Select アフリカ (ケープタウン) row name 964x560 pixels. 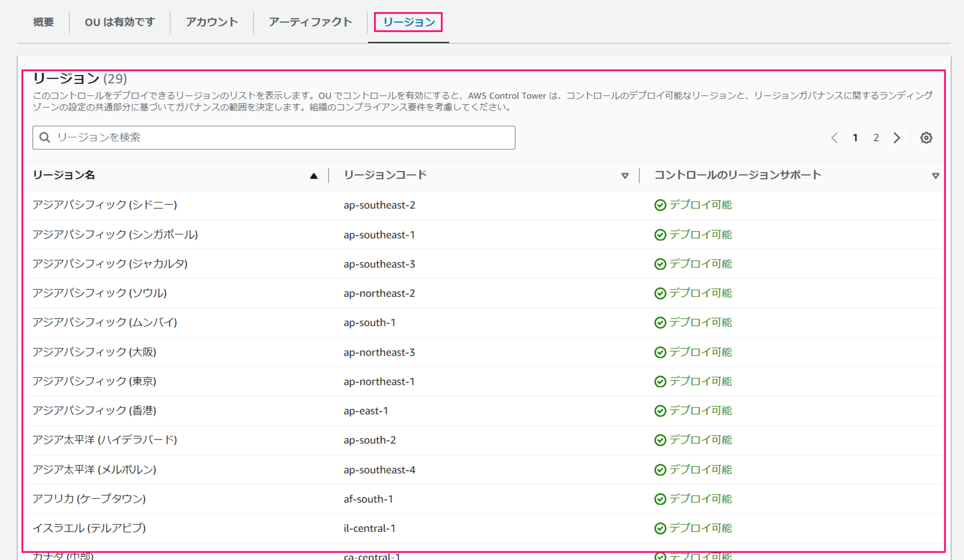click(89, 499)
